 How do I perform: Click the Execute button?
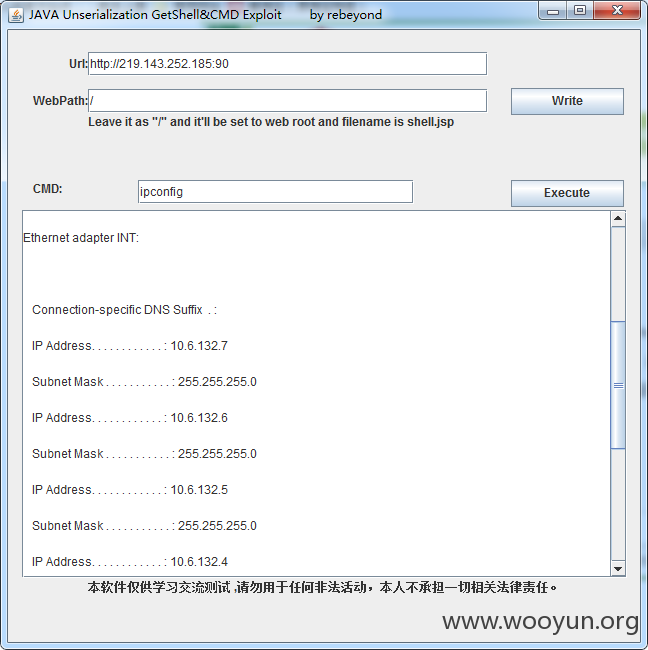click(x=567, y=193)
